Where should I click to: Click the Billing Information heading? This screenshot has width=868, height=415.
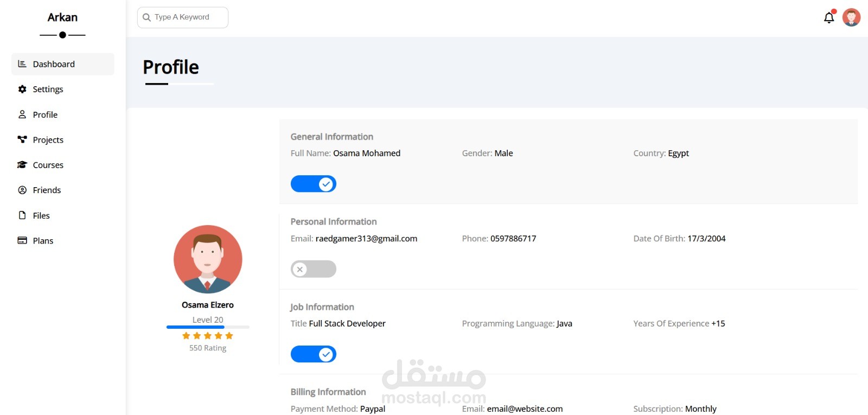328,392
